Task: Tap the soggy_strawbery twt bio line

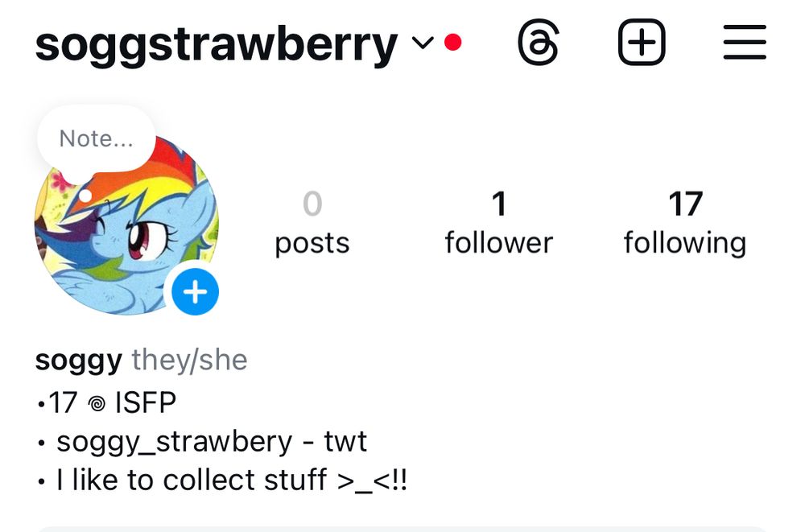Action: 202,442
